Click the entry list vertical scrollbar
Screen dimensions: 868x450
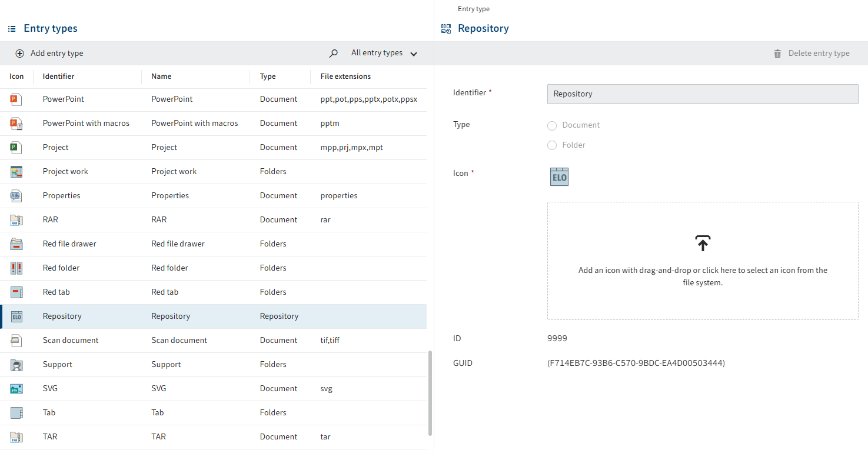click(x=430, y=393)
